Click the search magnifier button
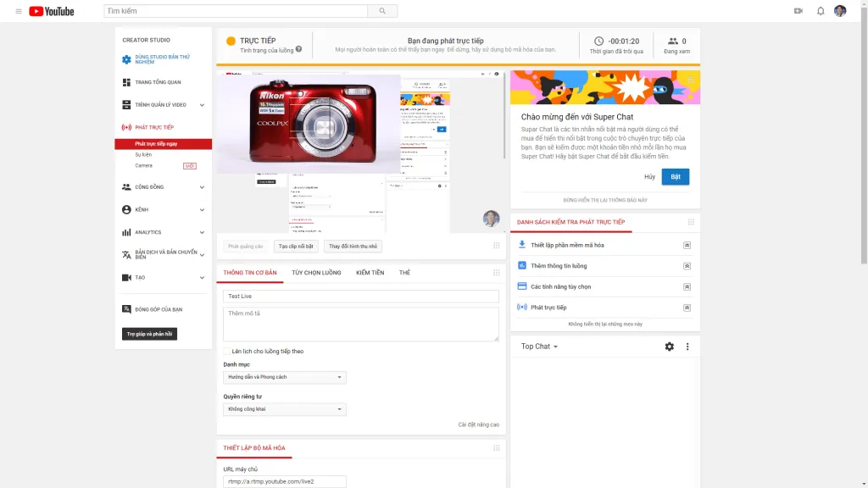The width and height of the screenshot is (868, 488). click(382, 11)
